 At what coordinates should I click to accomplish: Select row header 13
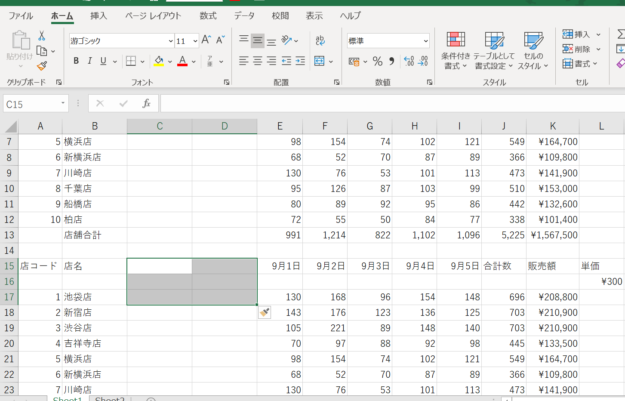click(9, 235)
